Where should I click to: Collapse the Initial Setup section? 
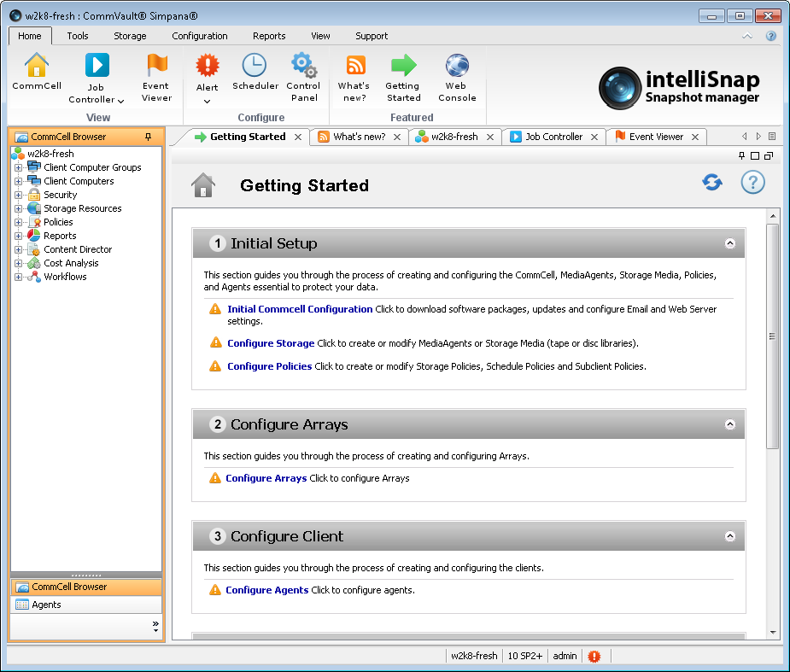729,243
